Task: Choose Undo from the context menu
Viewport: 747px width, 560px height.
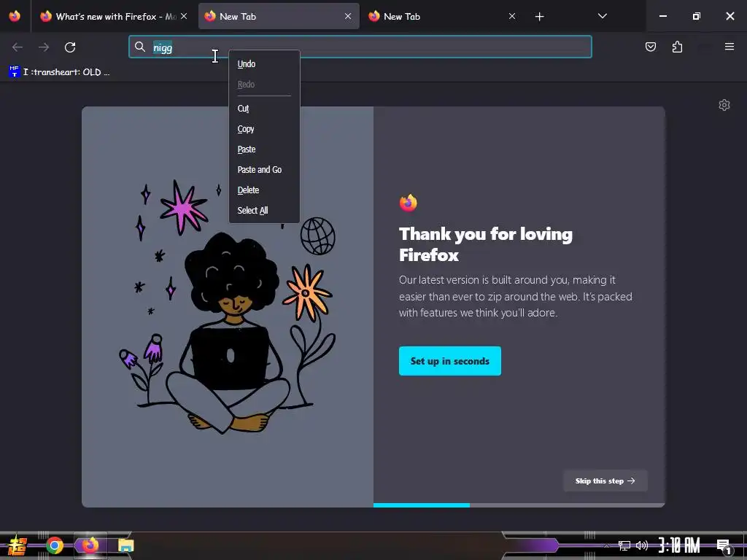Action: coord(264,64)
